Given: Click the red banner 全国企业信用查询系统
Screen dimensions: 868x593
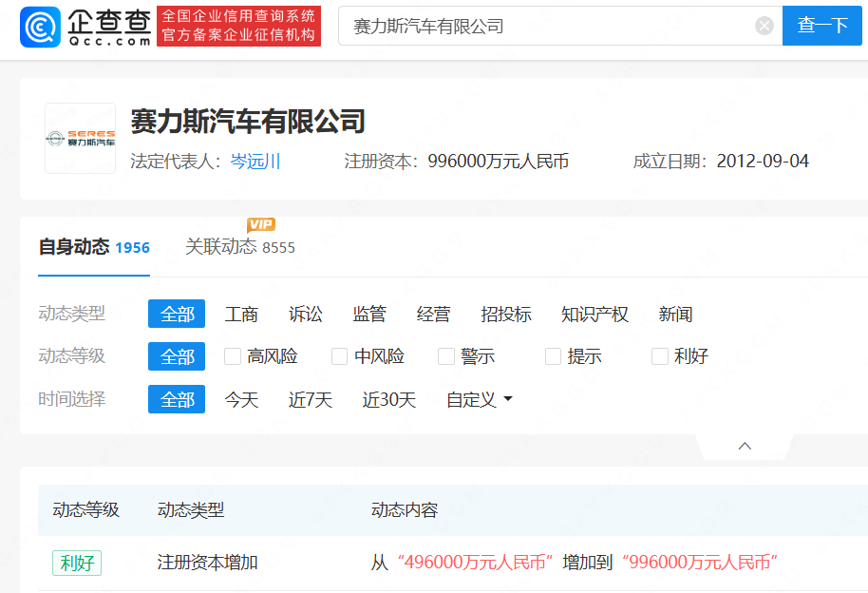Looking at the screenshot, I should 238,26.
